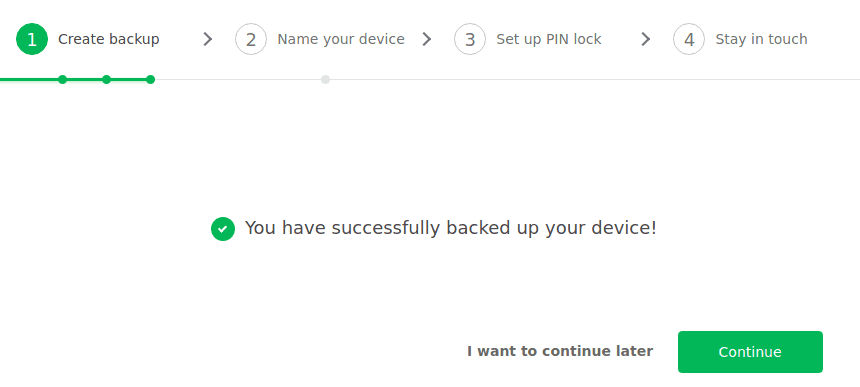Open the Create backup step label
This screenshot has width=860, height=387.
[x=109, y=39]
